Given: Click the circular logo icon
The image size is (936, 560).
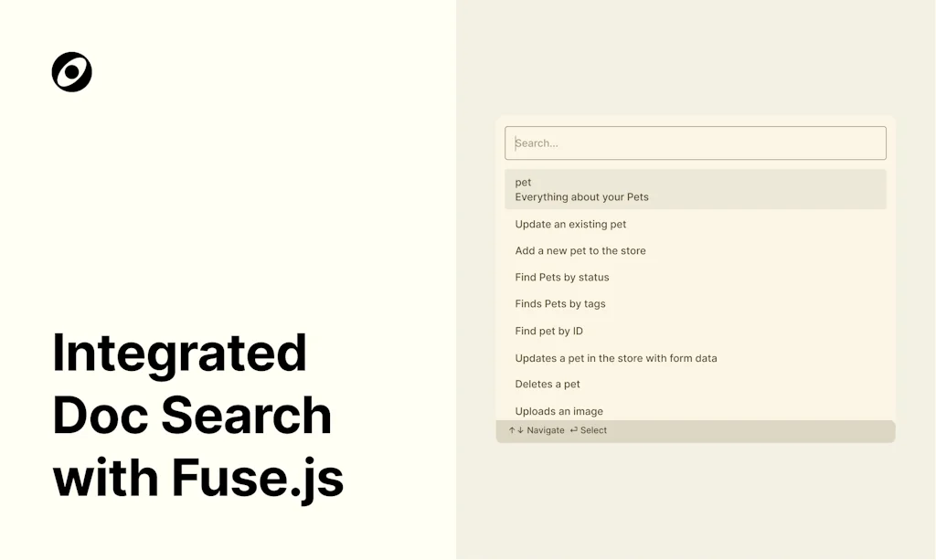Looking at the screenshot, I should click(x=72, y=72).
